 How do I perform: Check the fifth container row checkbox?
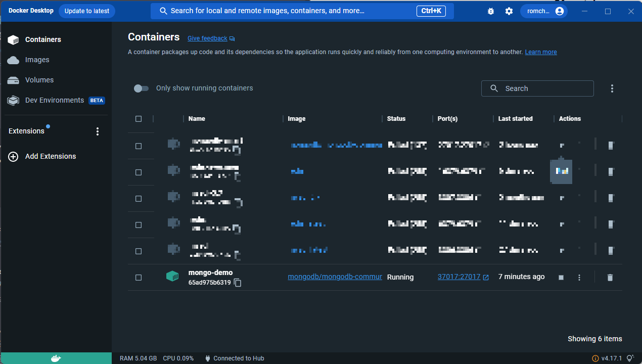point(139,251)
